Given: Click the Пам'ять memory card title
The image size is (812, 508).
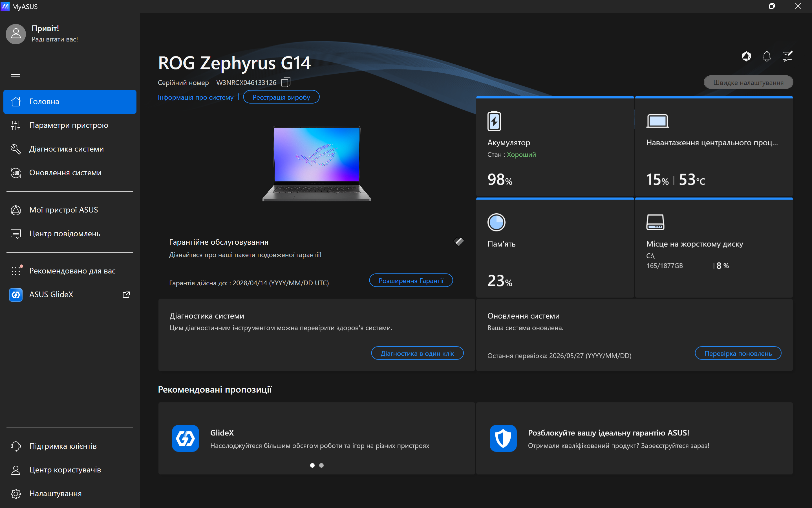Looking at the screenshot, I should [501, 244].
